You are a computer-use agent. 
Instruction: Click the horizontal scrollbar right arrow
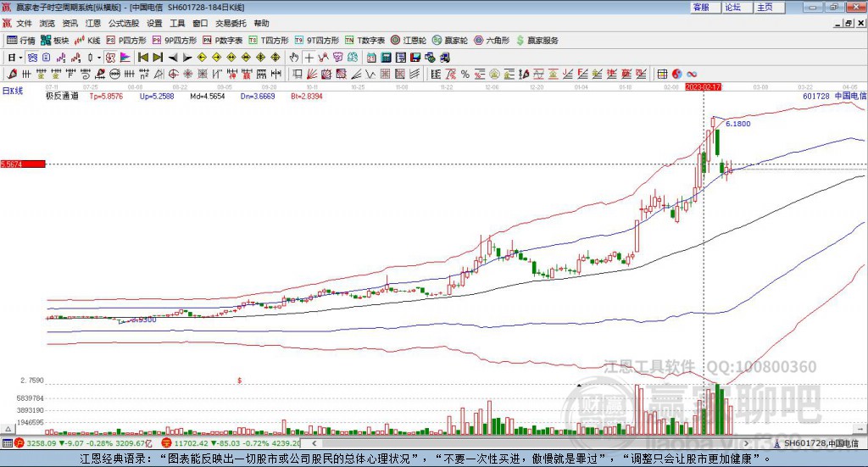point(746,443)
